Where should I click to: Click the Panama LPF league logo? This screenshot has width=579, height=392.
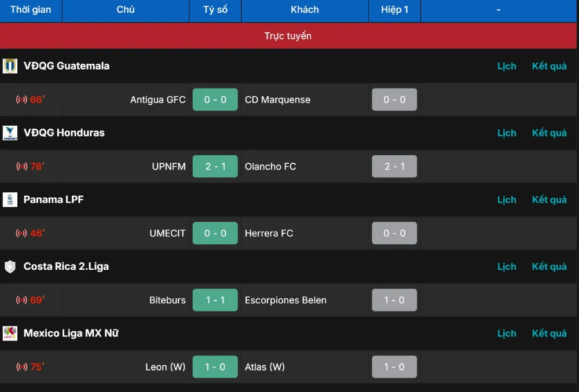tap(10, 200)
